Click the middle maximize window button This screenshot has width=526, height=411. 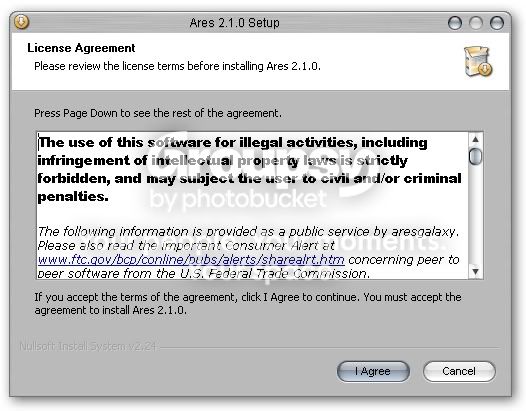coord(476,23)
